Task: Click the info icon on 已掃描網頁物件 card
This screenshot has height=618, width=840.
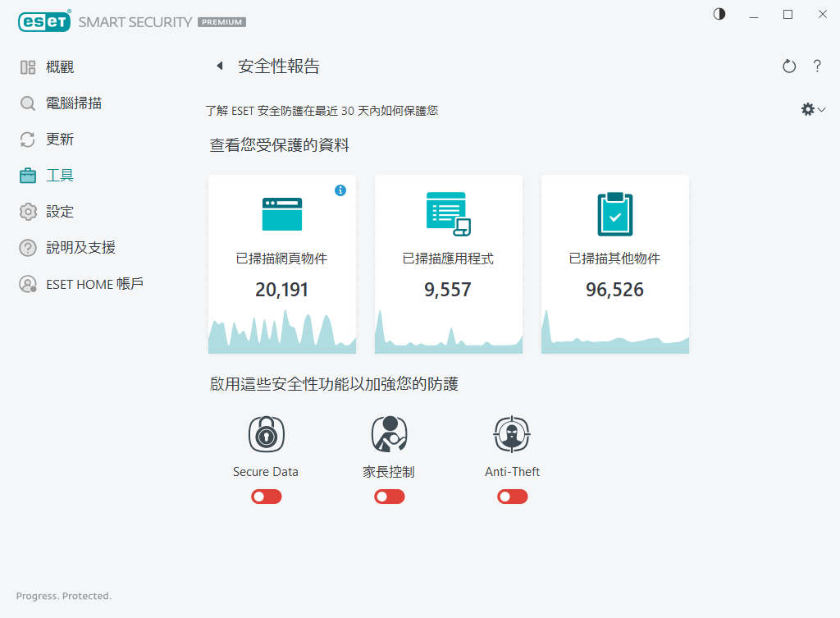Action: [340, 190]
